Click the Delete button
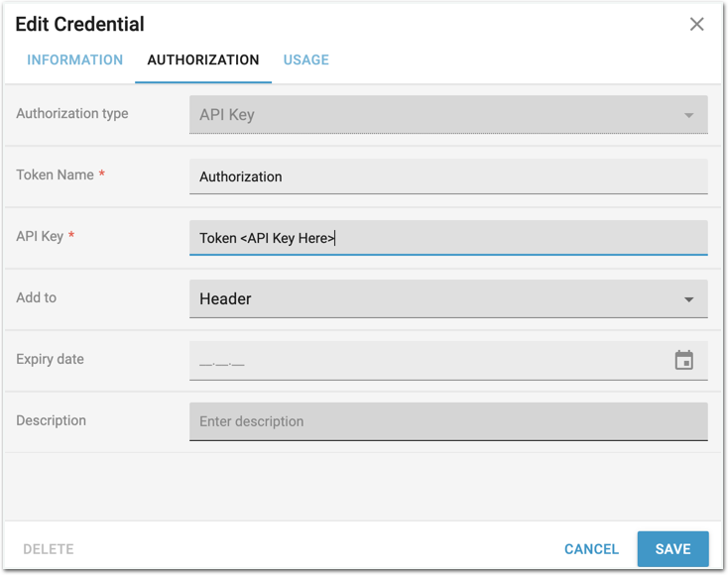728x575 pixels. pyautogui.click(x=49, y=549)
